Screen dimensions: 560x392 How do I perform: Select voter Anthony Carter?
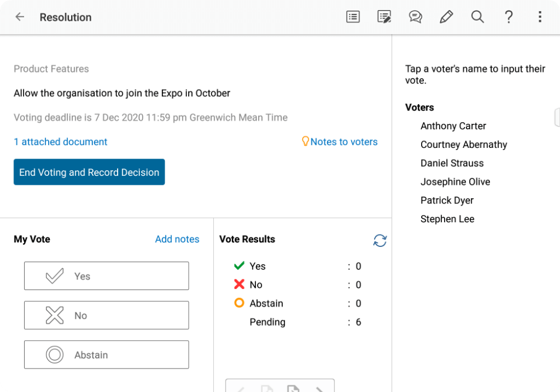[x=453, y=126]
